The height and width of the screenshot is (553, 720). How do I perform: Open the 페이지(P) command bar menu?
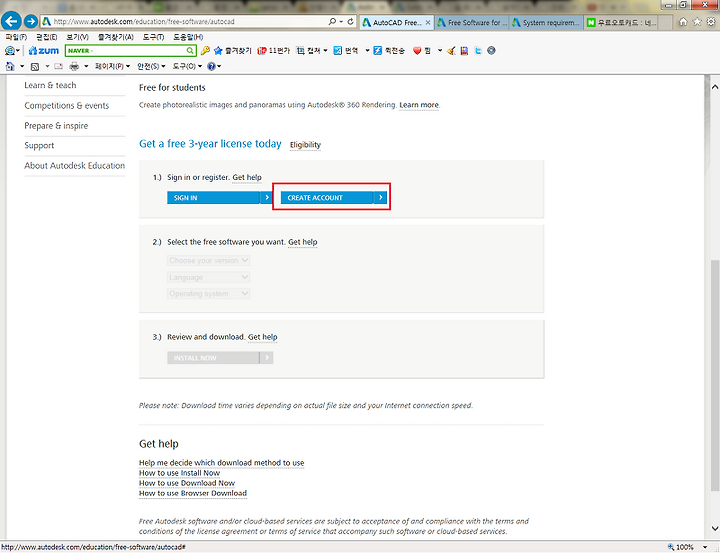112,67
